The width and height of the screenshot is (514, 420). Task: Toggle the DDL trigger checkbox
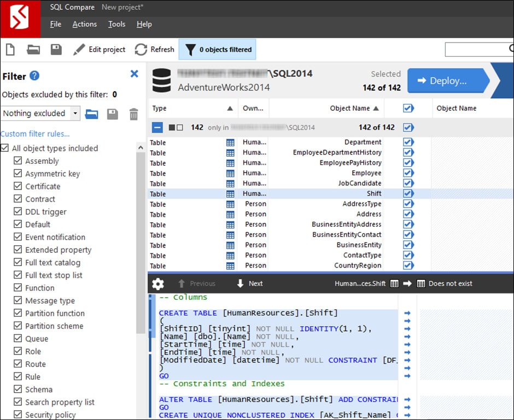tap(17, 212)
